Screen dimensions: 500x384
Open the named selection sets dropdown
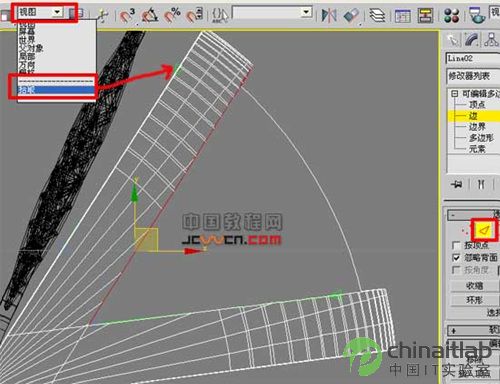(272, 13)
